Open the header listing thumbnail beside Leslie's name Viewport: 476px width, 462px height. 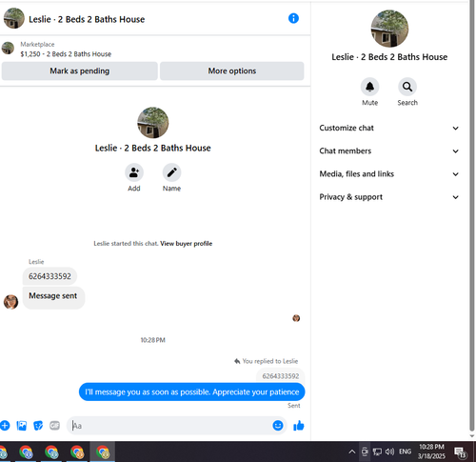click(14, 18)
